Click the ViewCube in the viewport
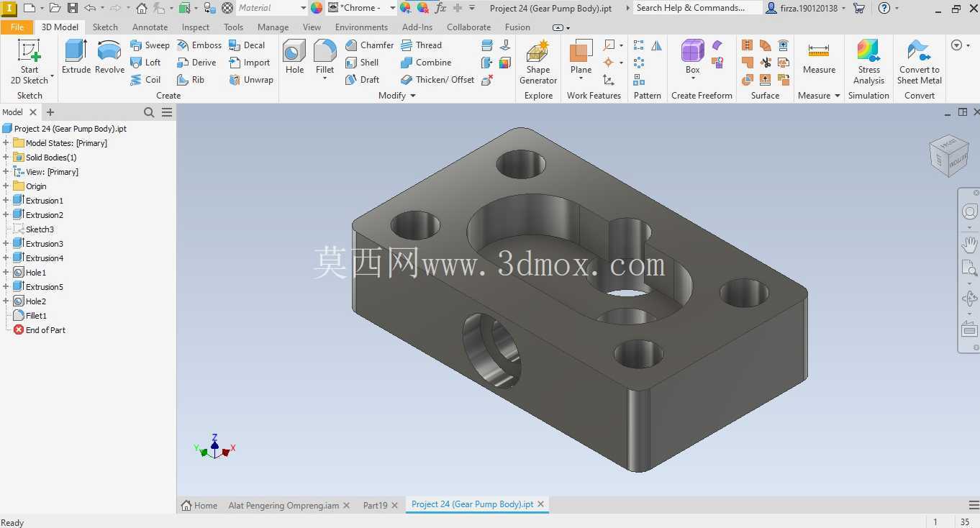 tap(948, 155)
